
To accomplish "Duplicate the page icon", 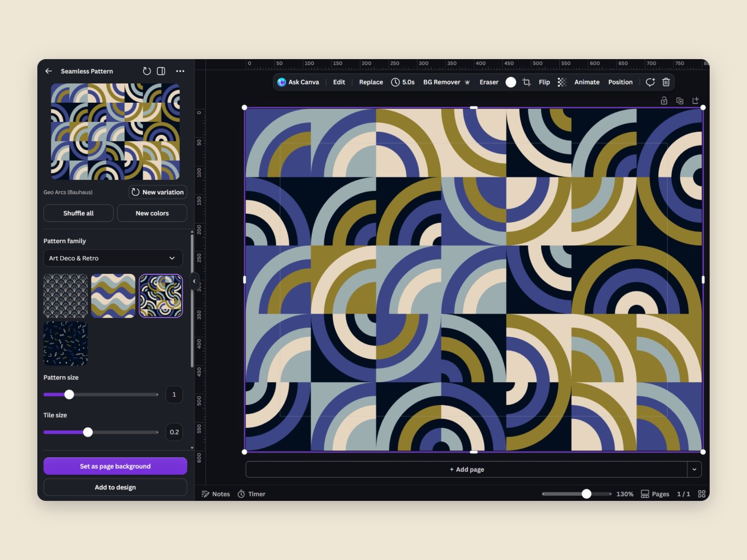I will tap(680, 101).
